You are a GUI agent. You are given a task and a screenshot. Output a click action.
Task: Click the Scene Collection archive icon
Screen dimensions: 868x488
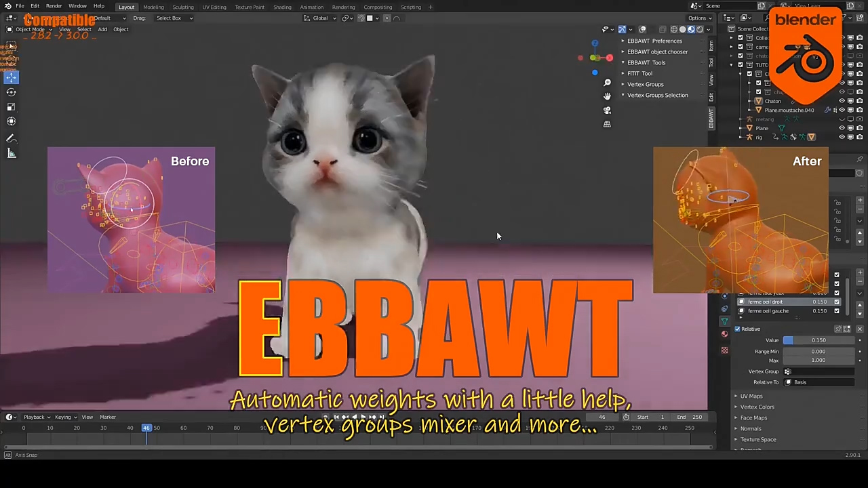[731, 28]
